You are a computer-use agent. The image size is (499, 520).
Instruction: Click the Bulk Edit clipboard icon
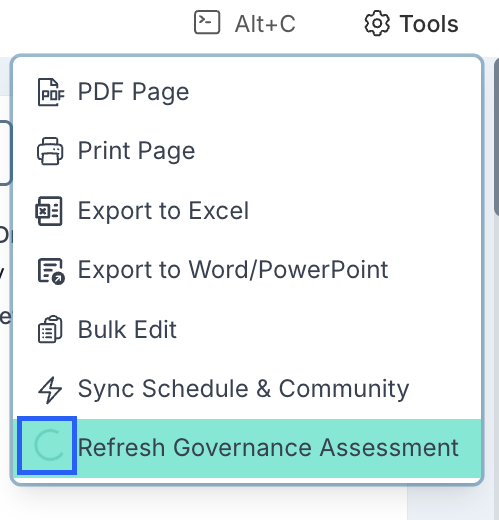pyautogui.click(x=50, y=329)
